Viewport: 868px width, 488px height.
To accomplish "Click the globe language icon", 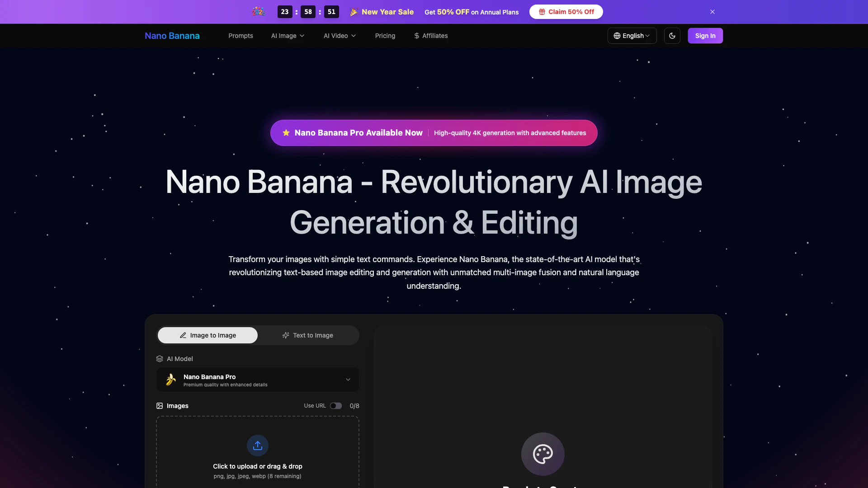I will (617, 36).
